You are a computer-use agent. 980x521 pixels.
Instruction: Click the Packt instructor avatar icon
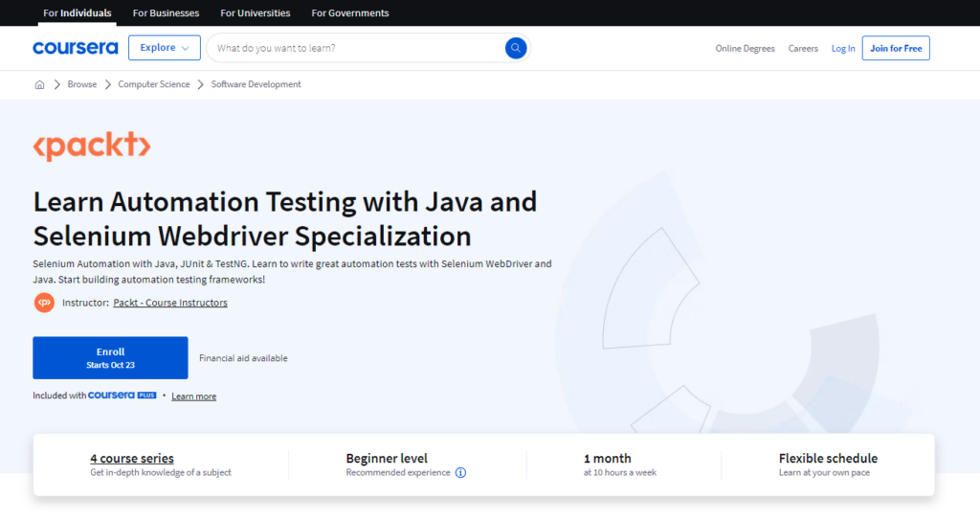44,303
